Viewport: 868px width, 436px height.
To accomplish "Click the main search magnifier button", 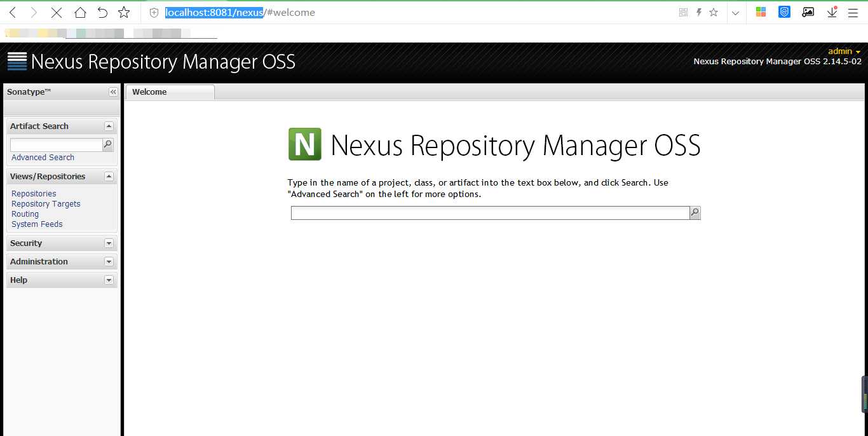I will tap(695, 213).
